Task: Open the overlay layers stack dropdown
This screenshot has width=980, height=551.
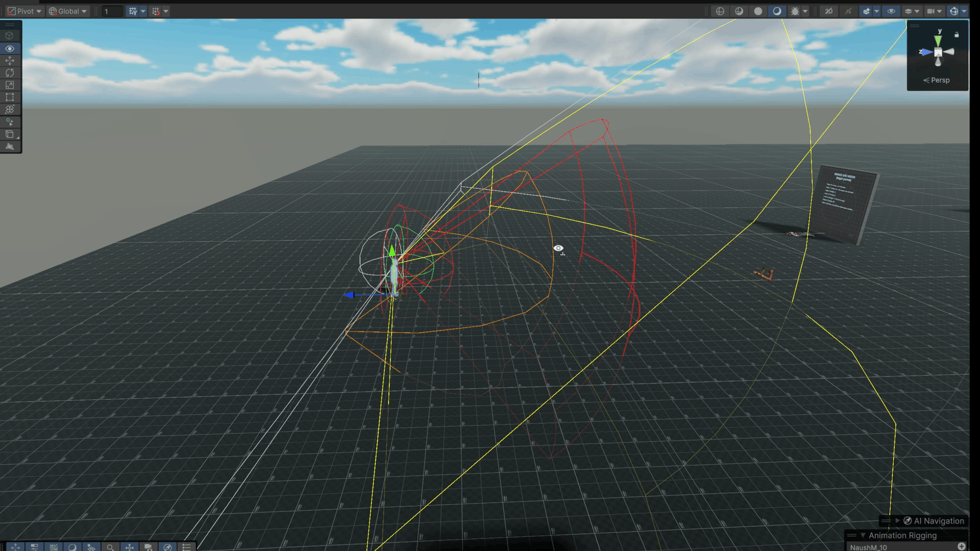Action: point(912,11)
